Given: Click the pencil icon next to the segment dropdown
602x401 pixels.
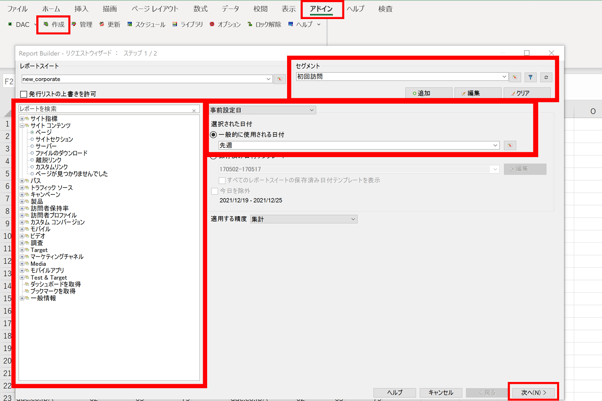Looking at the screenshot, I should click(515, 77).
